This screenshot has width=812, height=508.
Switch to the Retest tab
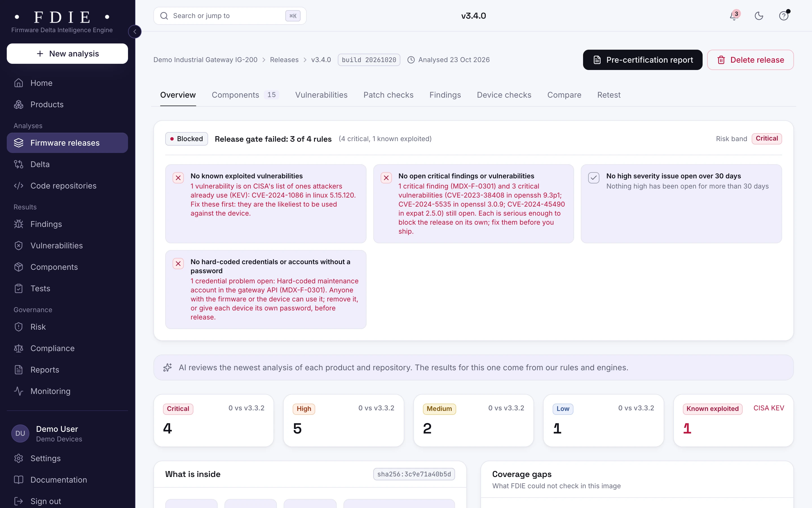[x=609, y=95]
